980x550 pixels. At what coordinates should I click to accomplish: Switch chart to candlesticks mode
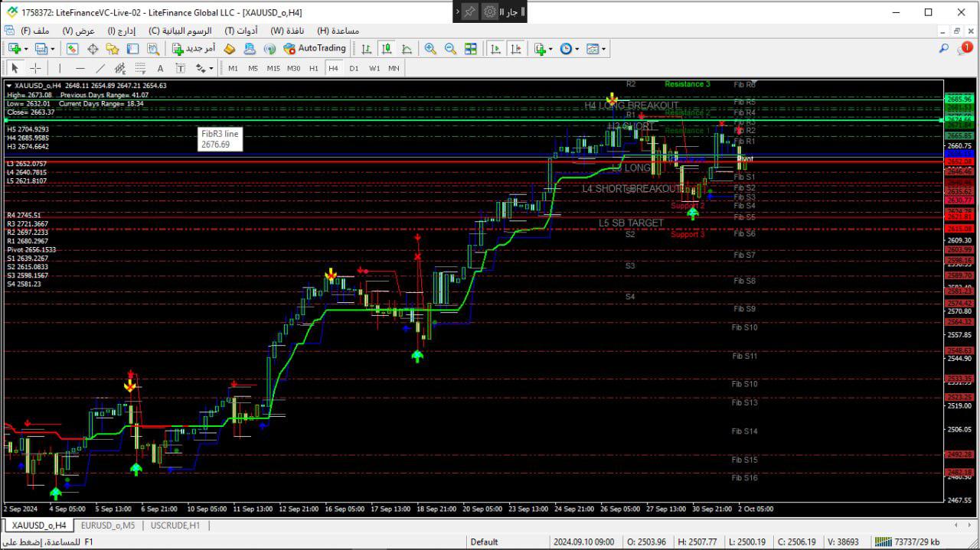tap(387, 49)
